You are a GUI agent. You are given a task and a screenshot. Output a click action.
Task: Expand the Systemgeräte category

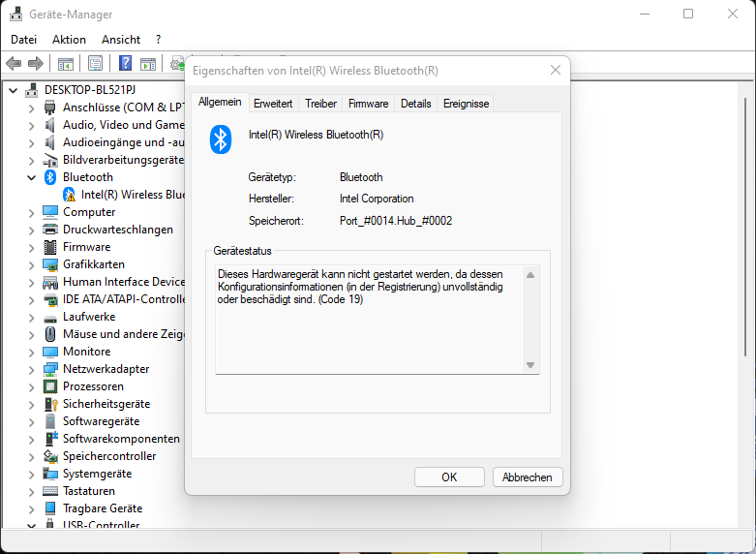pos(31,475)
